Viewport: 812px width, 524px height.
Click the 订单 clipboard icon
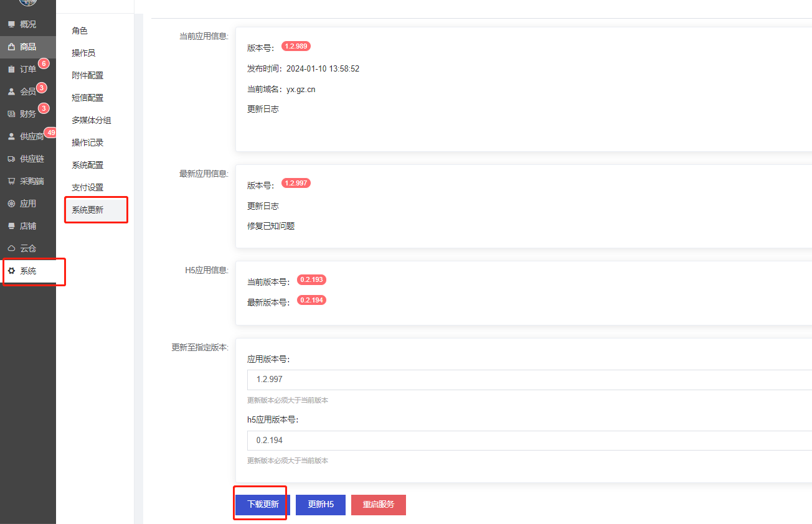(x=11, y=69)
